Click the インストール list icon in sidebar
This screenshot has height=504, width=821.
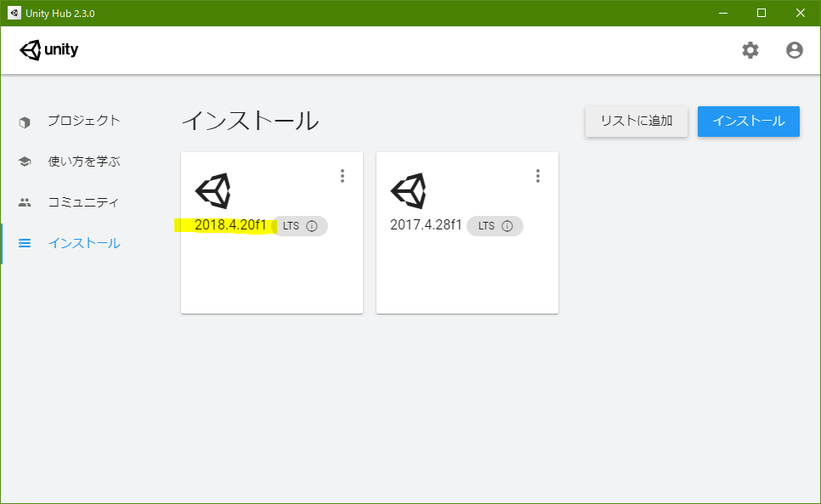pos(25,243)
